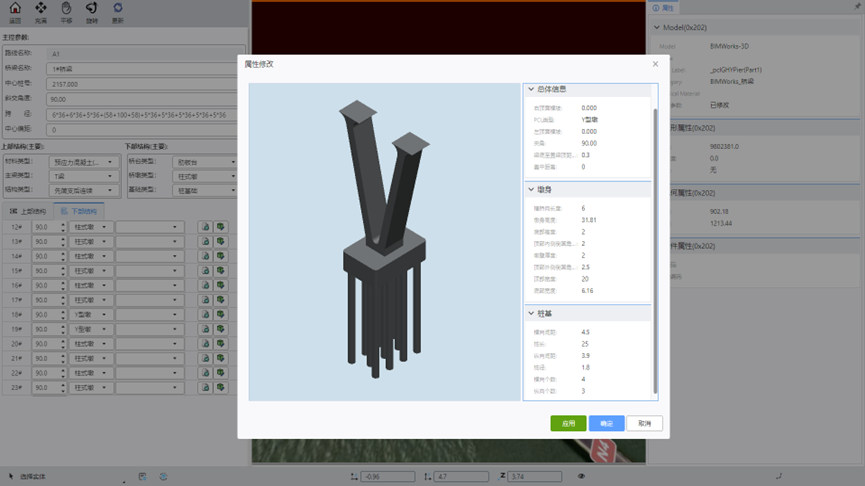
Task: Click the 6.16 value under 墩身
Action: (x=587, y=291)
